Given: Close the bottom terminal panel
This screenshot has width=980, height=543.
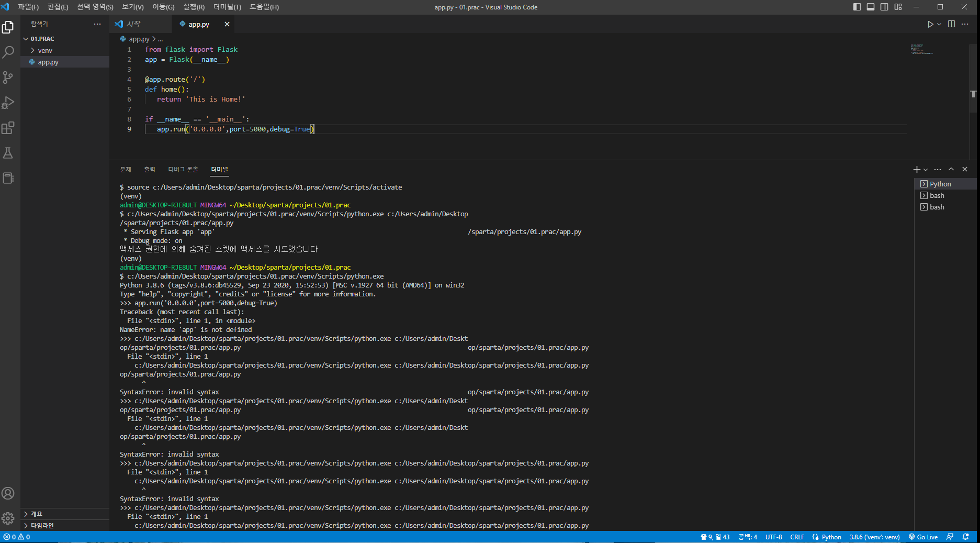Looking at the screenshot, I should tap(965, 169).
